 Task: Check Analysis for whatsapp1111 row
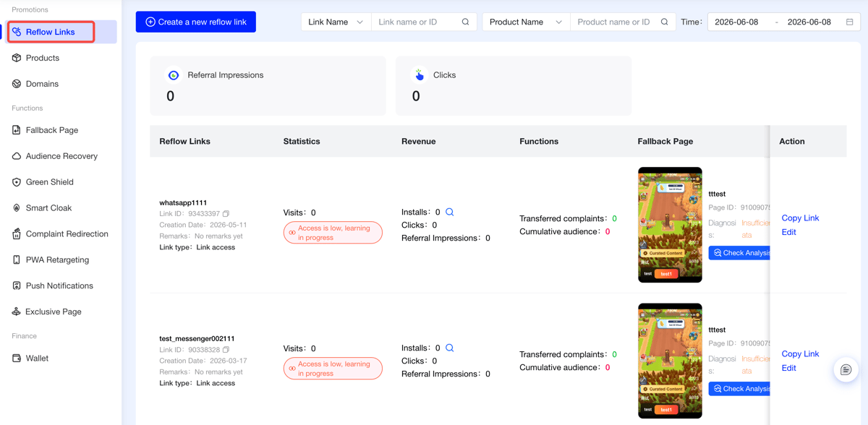[x=739, y=253]
